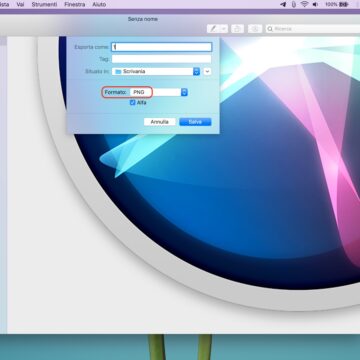Open the Wi-Fi status menu

[x=304, y=4]
